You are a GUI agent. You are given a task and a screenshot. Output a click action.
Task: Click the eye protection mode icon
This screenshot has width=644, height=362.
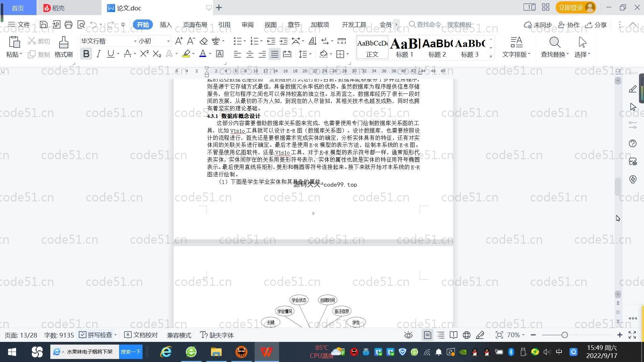coord(408,335)
